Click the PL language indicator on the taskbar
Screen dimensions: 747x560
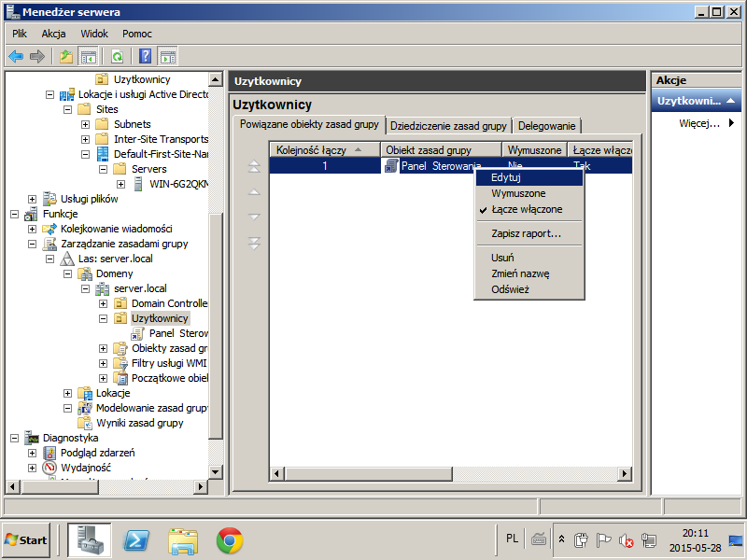click(512, 539)
